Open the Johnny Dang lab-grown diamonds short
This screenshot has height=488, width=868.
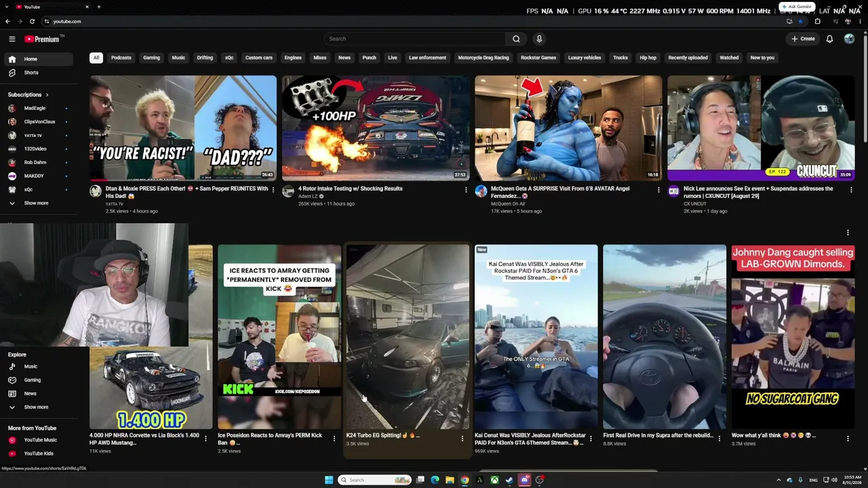click(793, 337)
